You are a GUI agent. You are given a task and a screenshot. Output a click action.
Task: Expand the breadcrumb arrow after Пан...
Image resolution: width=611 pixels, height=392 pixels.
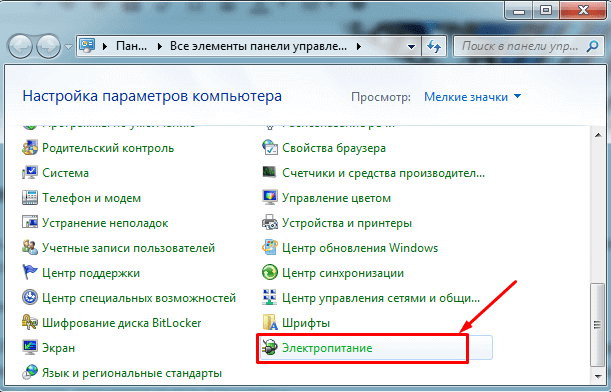[159, 47]
